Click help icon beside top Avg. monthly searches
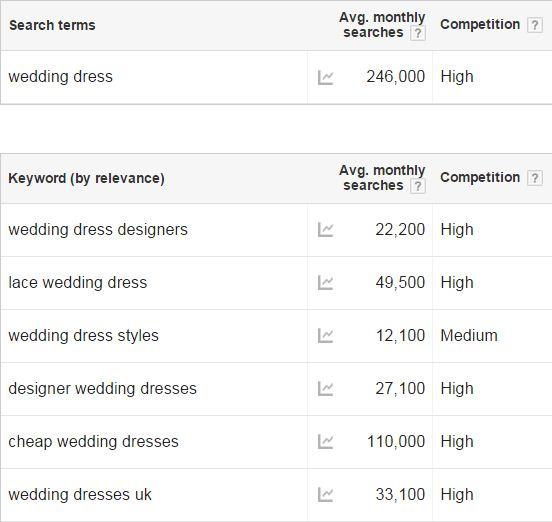Screen dimensions: 552x522 click(x=418, y=33)
